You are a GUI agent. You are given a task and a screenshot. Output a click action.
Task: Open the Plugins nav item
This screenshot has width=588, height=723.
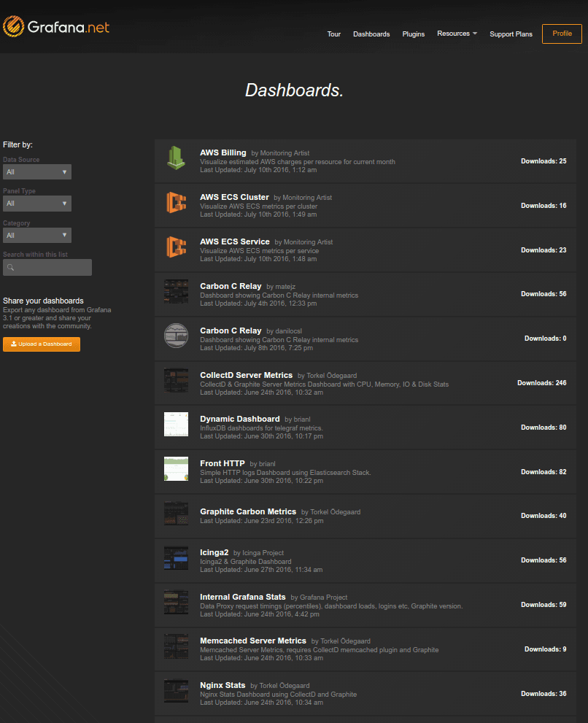pos(413,34)
